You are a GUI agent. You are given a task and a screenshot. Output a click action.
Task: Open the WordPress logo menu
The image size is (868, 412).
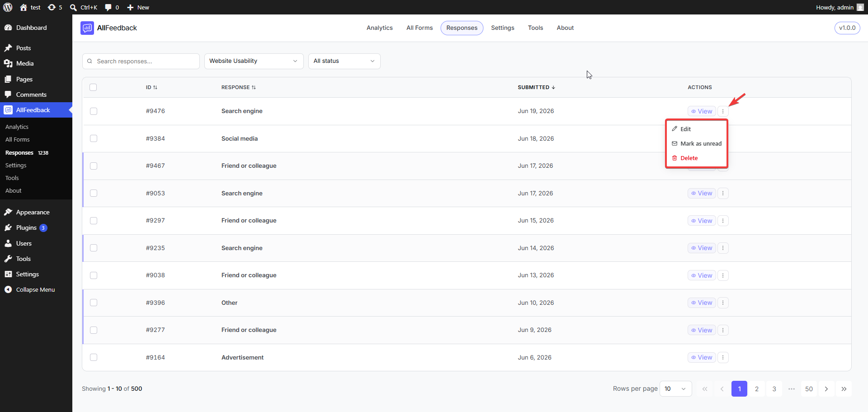pyautogui.click(x=8, y=7)
